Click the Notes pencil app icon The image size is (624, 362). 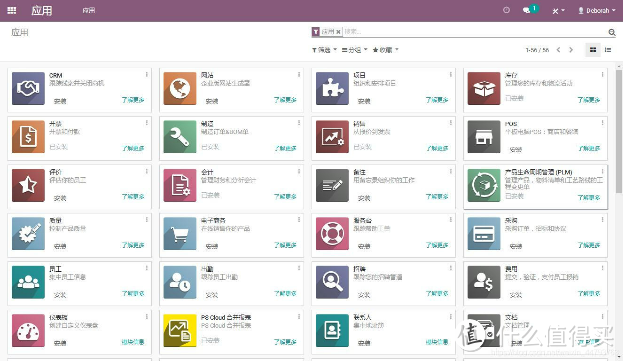[332, 185]
